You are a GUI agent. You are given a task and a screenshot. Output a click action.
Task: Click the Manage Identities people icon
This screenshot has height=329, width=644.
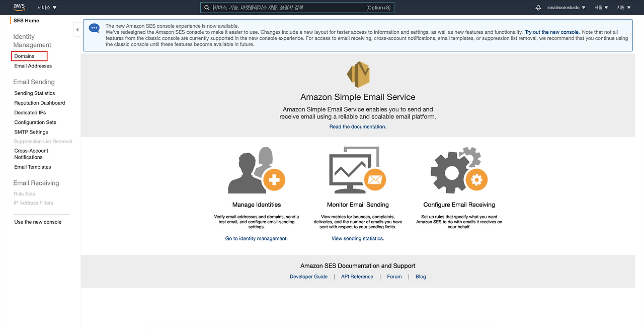tap(257, 170)
